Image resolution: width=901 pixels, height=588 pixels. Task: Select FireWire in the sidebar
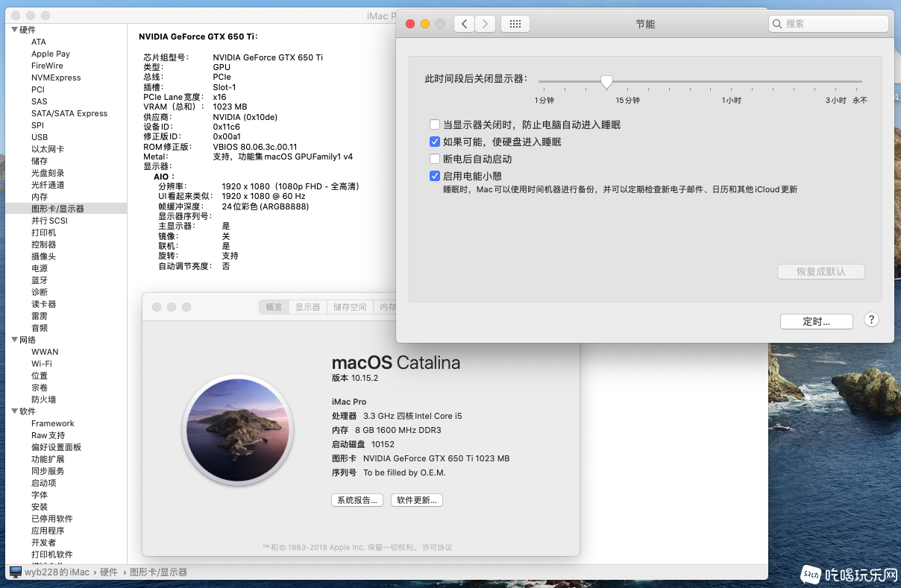click(47, 66)
